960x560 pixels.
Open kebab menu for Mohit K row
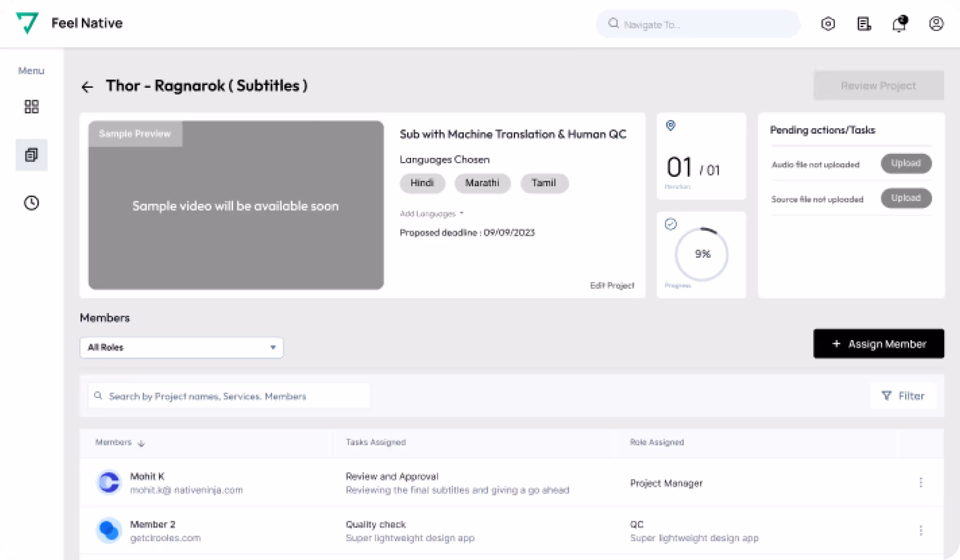tap(921, 482)
